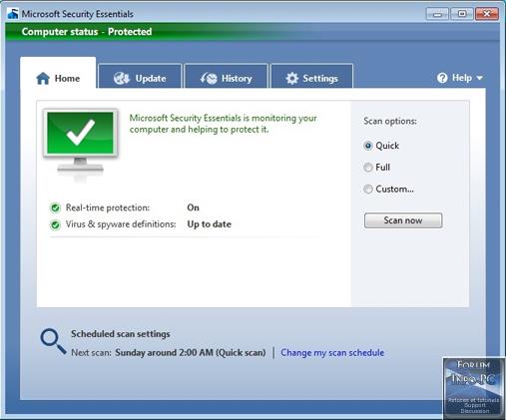Minimize the Security Essentials window

pos(438,14)
